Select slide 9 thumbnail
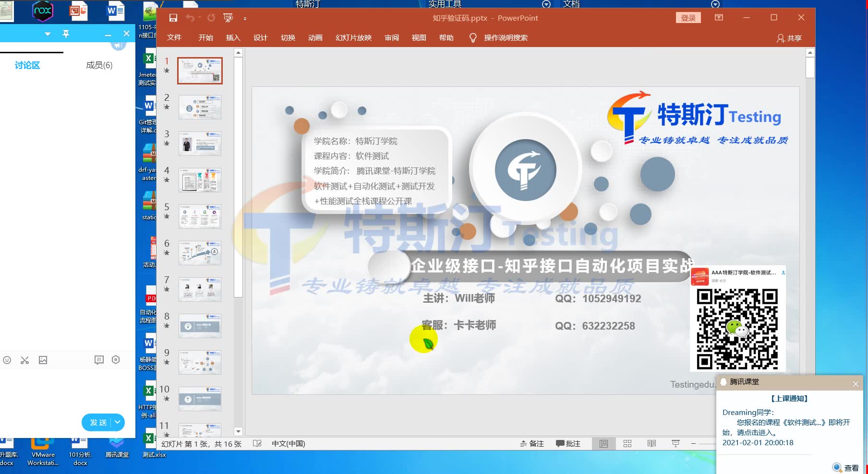 (x=200, y=362)
